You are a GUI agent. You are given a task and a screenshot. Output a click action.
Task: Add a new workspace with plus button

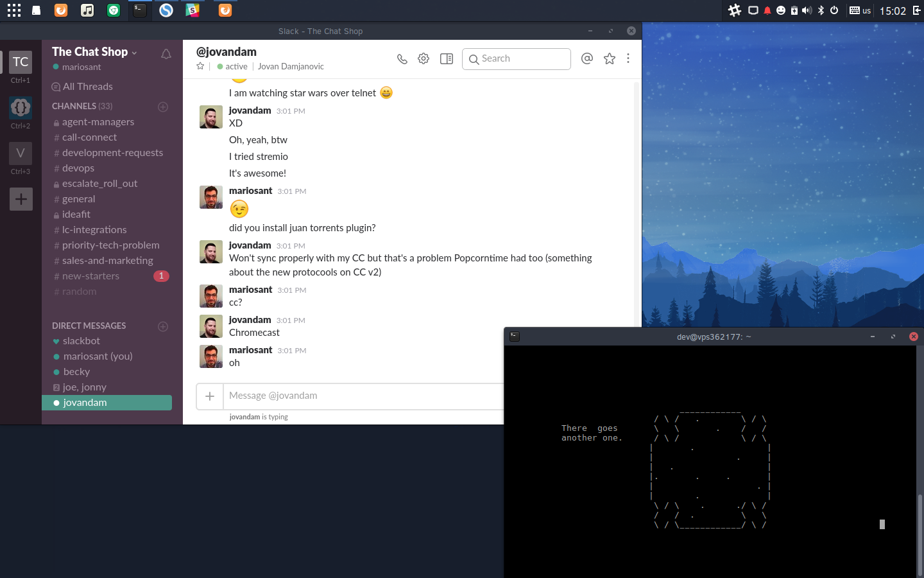click(x=21, y=199)
